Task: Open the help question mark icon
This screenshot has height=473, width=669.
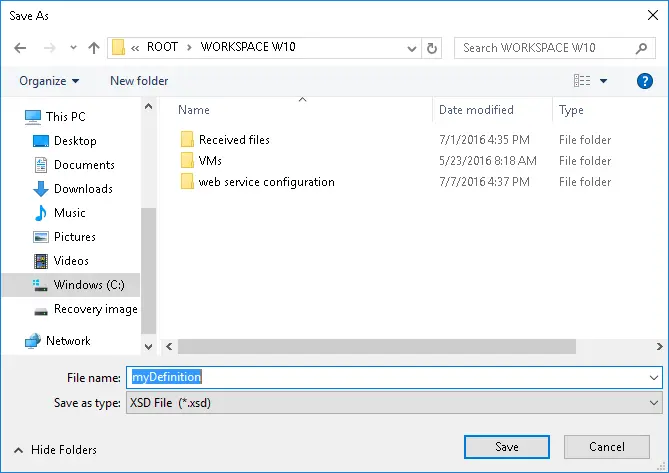Action: 644,81
